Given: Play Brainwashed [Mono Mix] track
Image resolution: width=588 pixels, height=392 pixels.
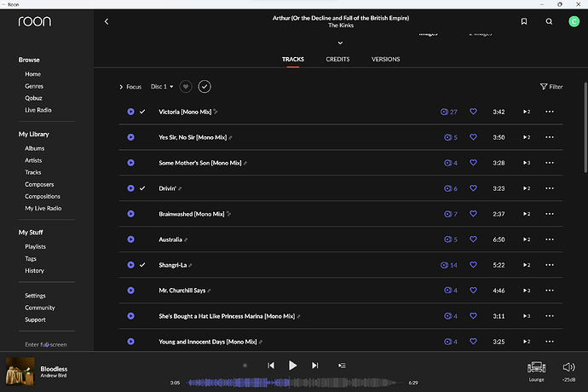Looking at the screenshot, I should (x=130, y=214).
